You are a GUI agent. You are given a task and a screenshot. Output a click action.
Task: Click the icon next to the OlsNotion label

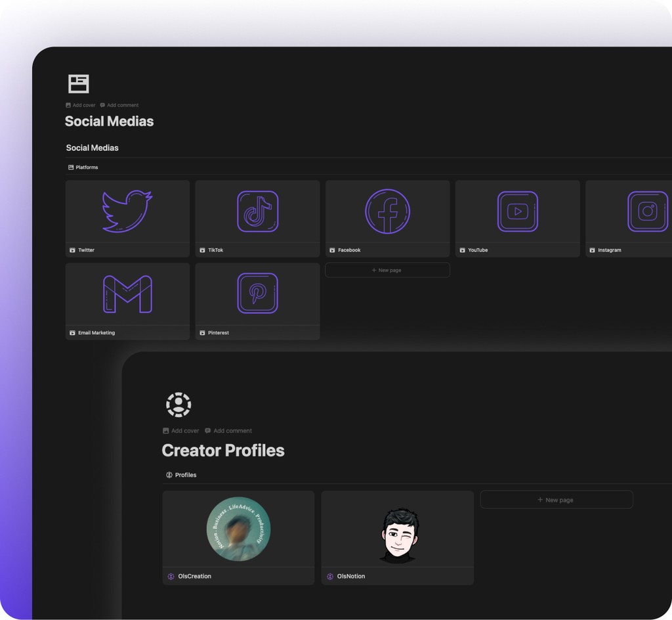pos(329,576)
